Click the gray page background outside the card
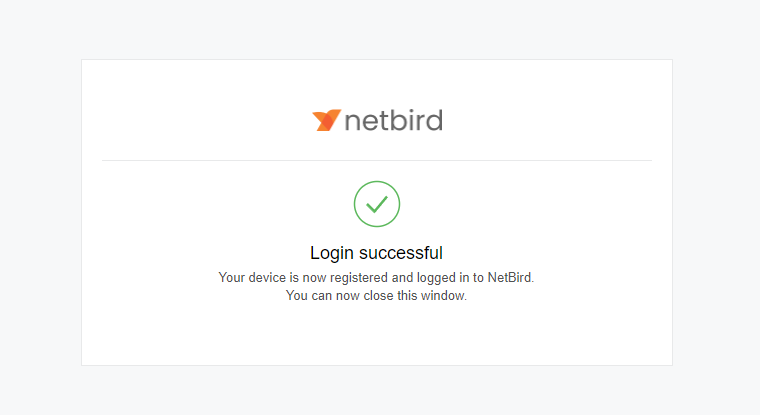Viewport: 760px width, 415px height. point(40,200)
